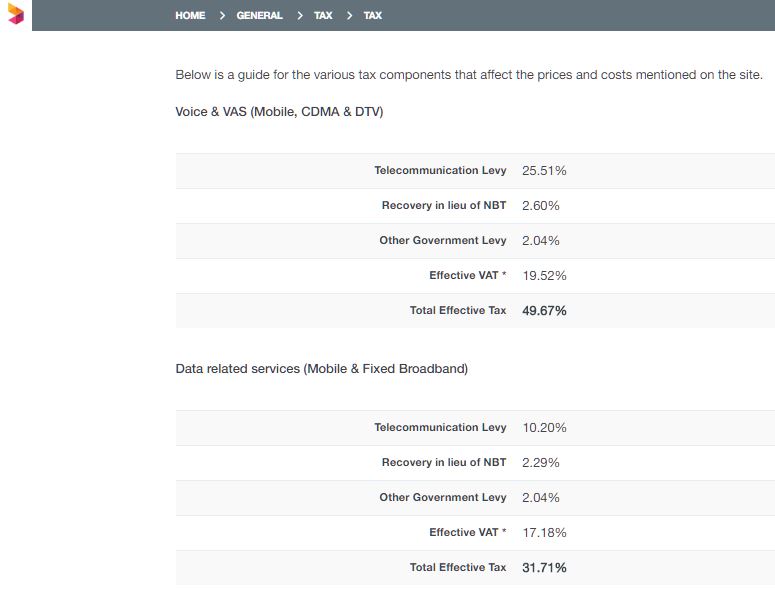
Task: Select the 17.18% Effective VAT value
Action: coord(544,532)
